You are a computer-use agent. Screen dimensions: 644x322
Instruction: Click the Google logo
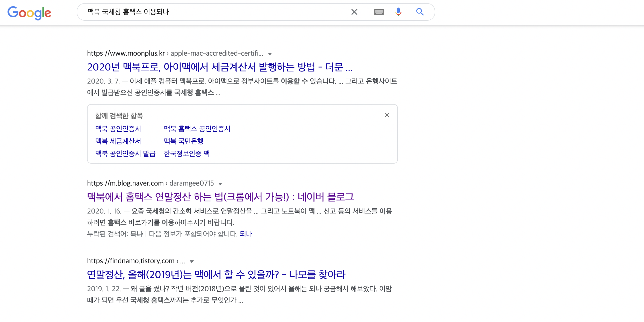[x=29, y=13]
